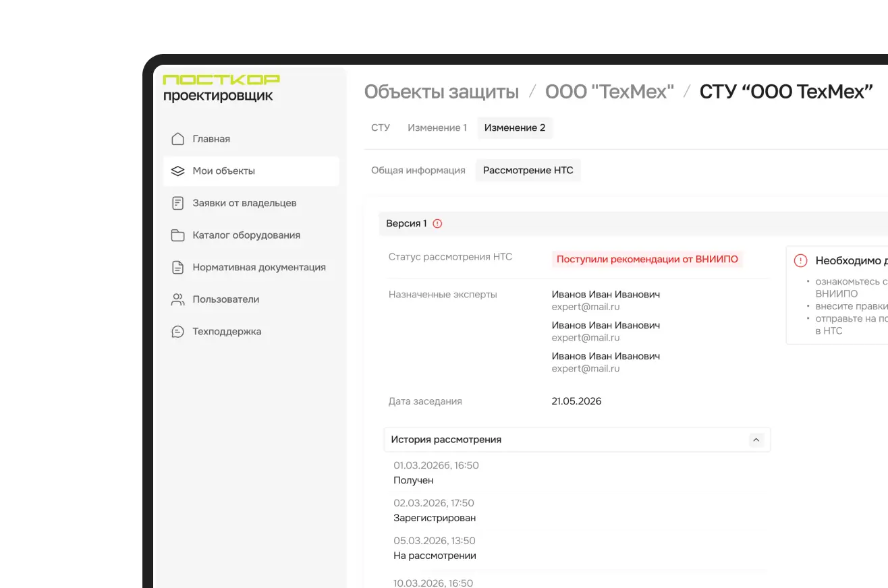Click the timestamp 02.03.2026, 17:50
The image size is (888, 588).
tap(434, 503)
